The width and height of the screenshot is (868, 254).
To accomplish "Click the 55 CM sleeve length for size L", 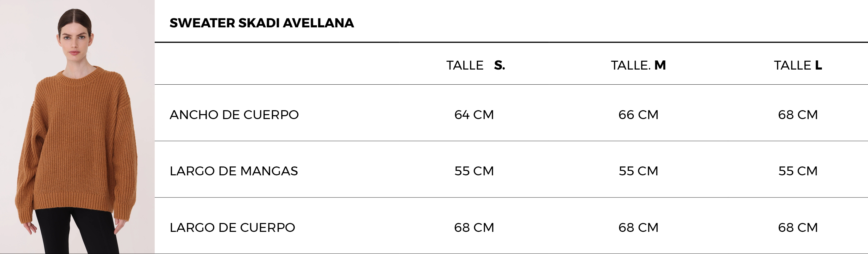I will coord(798,171).
